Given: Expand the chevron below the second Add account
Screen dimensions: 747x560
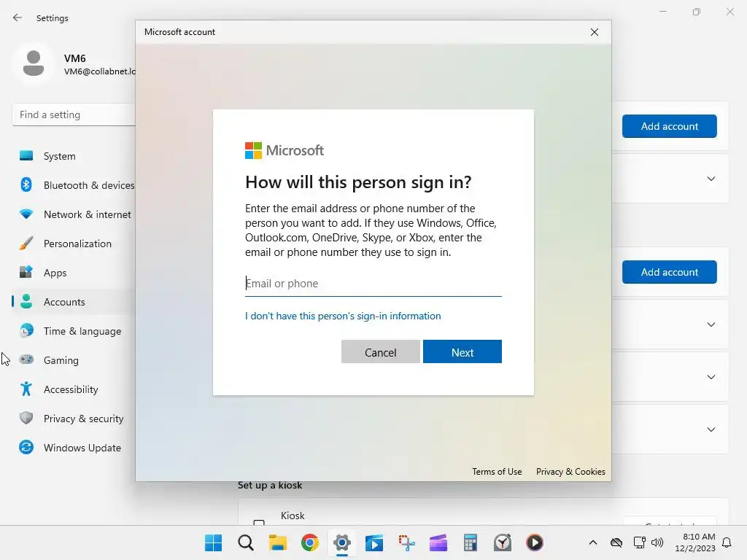Looking at the screenshot, I should pyautogui.click(x=711, y=324).
